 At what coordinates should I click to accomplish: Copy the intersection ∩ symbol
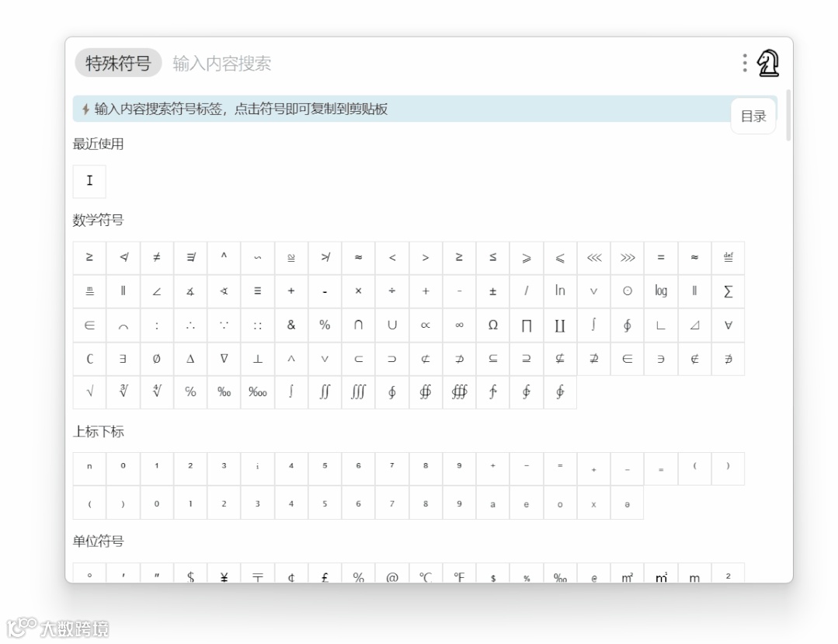[359, 325]
